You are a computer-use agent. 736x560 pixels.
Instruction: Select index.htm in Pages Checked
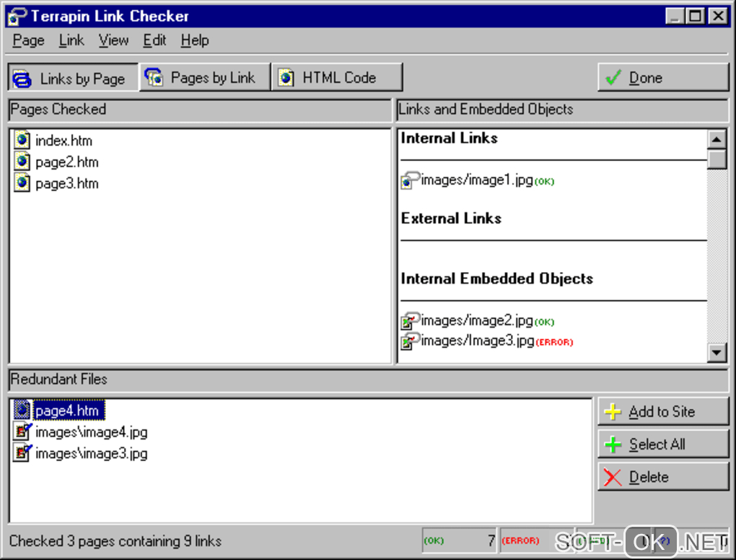tap(63, 140)
